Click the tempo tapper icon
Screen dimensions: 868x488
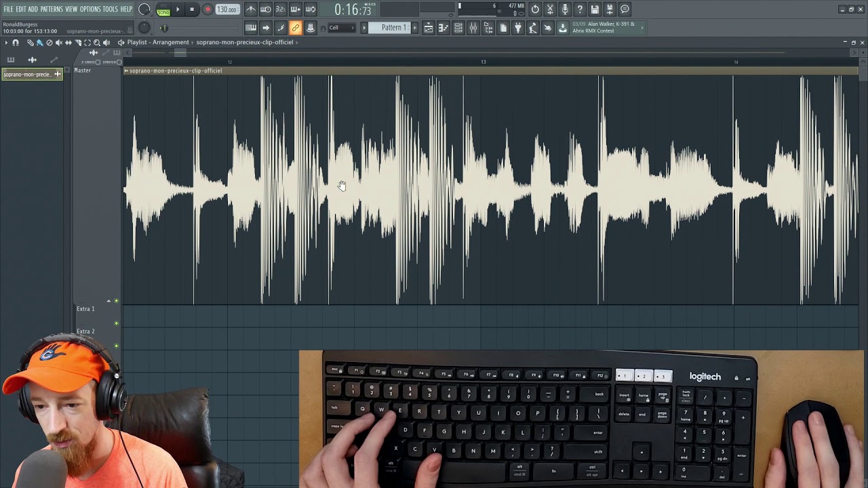click(x=533, y=28)
